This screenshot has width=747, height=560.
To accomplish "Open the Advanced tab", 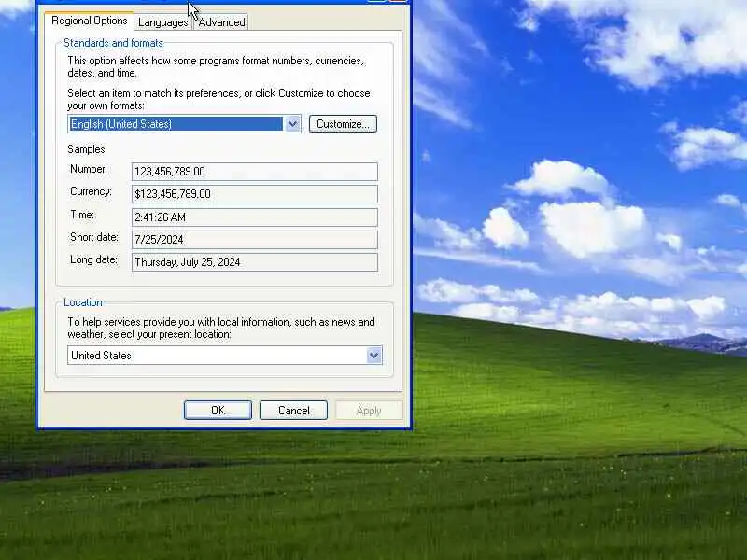I will (x=221, y=22).
